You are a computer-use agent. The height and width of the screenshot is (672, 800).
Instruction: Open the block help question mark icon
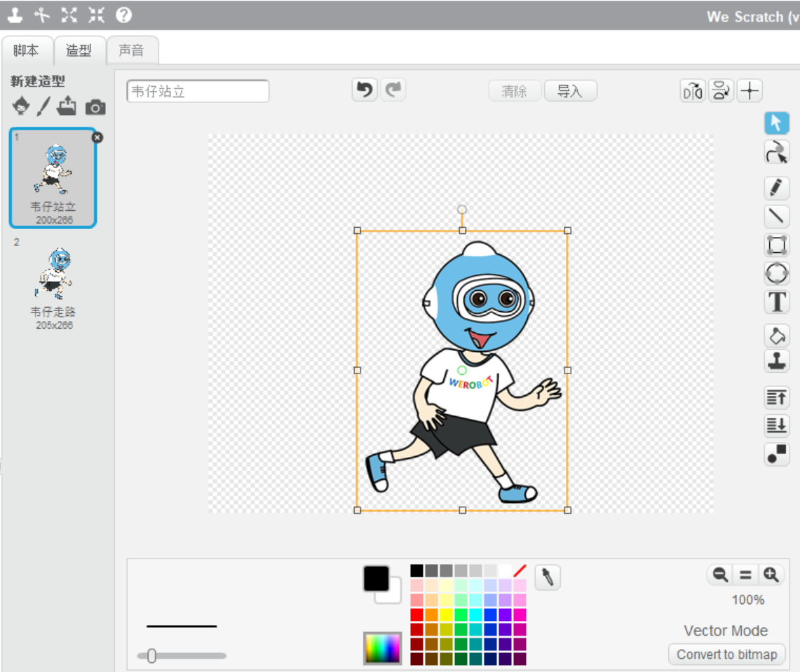point(123,15)
